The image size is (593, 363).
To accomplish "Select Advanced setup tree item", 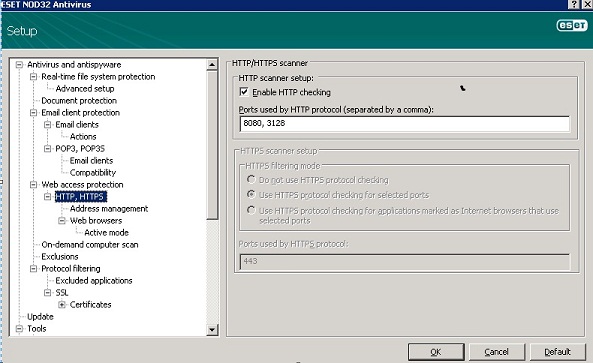I will click(x=85, y=89).
